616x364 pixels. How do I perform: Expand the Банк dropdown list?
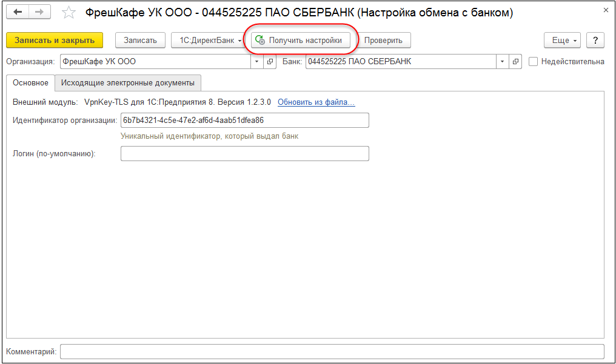(502, 61)
